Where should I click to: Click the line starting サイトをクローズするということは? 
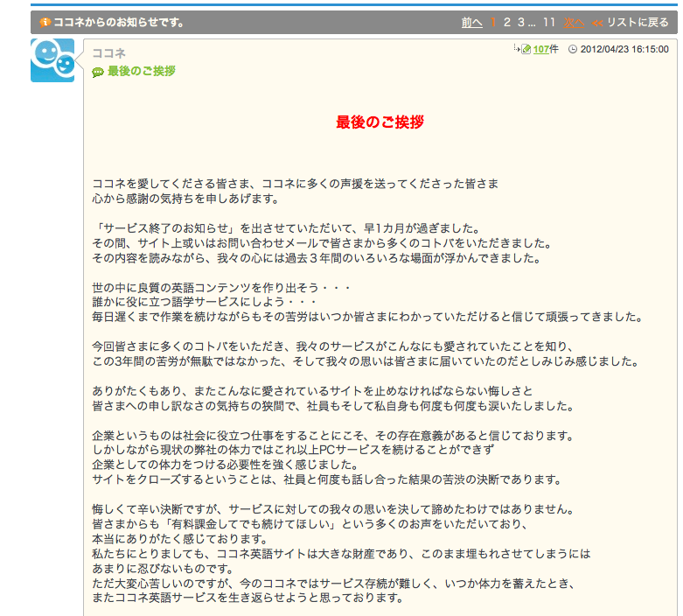[x=327, y=479]
